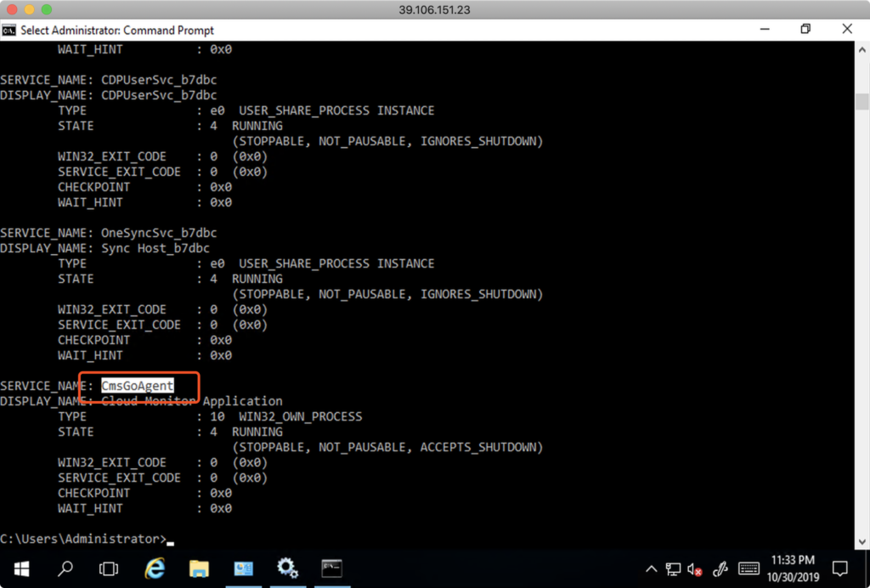
Task: Click the taskbar search magnifier icon
Action: [65, 568]
